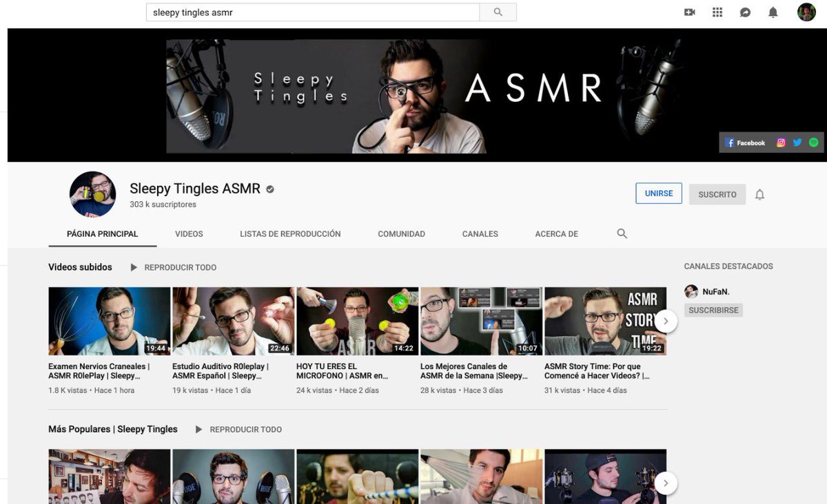
Task: Open the Más Populares thumbnail with Rode microphones
Action: point(233,476)
